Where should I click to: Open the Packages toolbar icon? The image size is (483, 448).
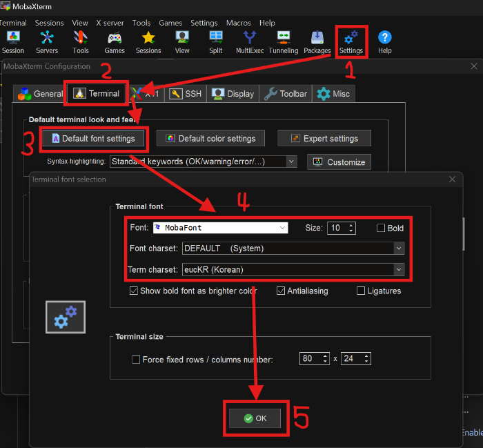coord(317,42)
